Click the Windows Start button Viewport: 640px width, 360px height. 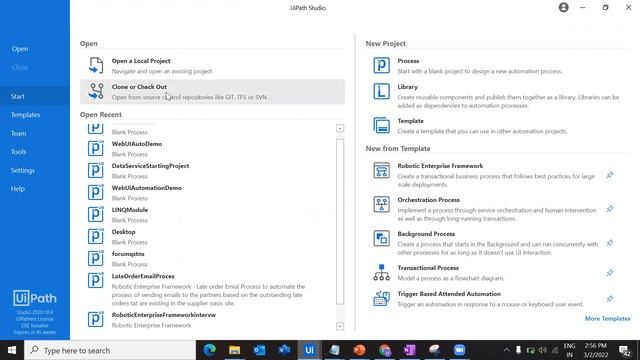pos(12,350)
